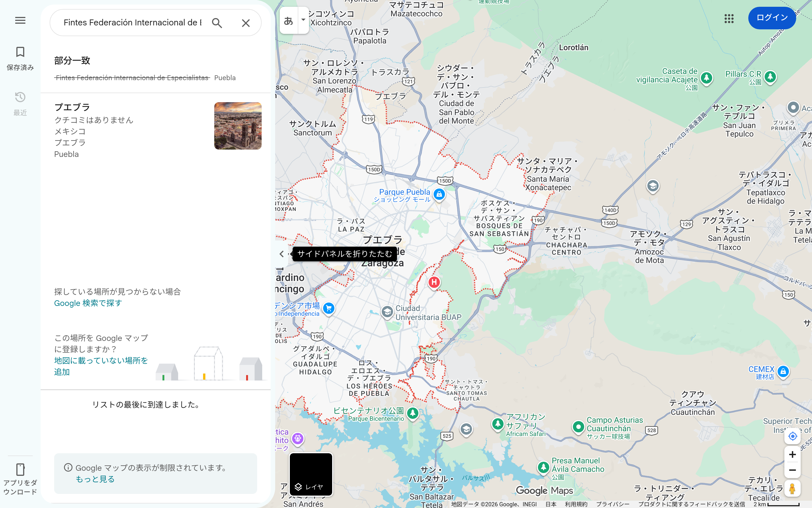Click the Google 検索で探す link
Image resolution: width=812 pixels, height=508 pixels.
coord(88,303)
